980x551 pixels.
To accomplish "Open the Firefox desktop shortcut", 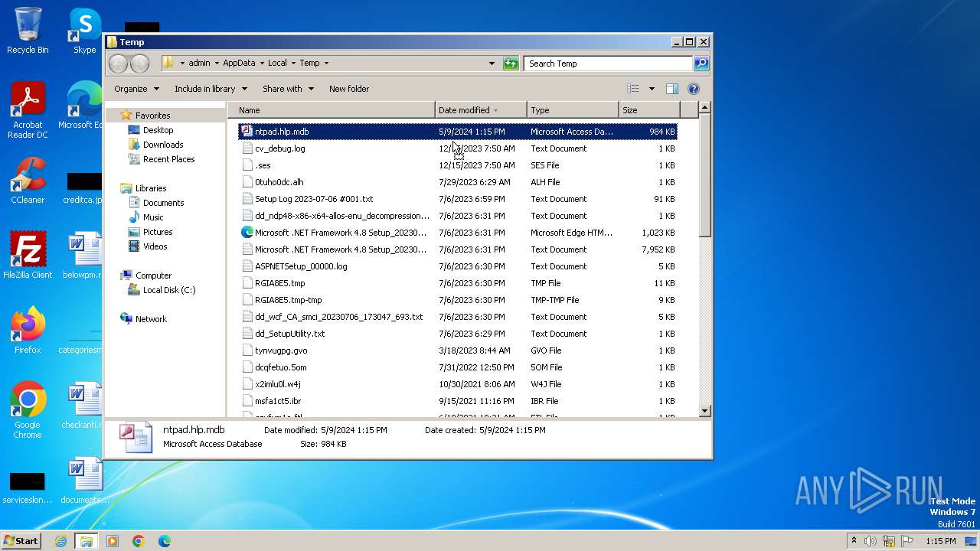I will (x=28, y=330).
